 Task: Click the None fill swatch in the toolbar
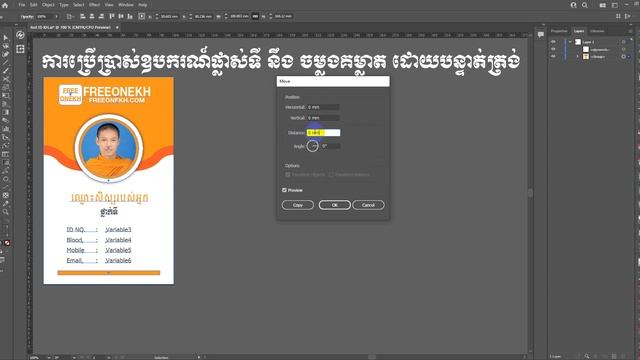pyautogui.click(x=7, y=243)
